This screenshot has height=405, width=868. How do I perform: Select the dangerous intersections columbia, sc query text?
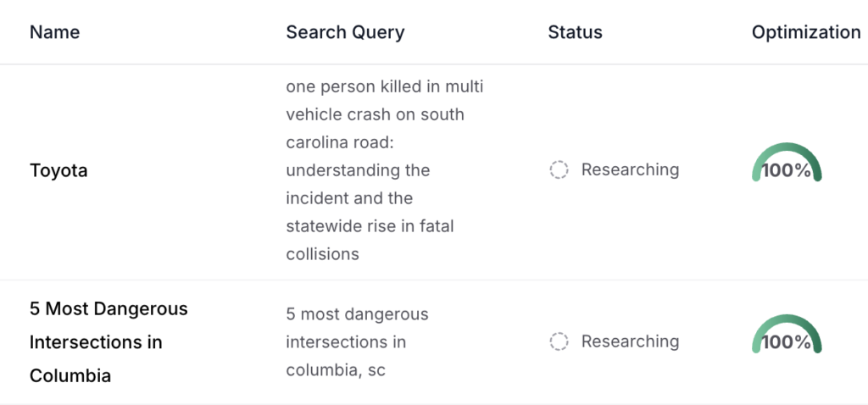357,341
